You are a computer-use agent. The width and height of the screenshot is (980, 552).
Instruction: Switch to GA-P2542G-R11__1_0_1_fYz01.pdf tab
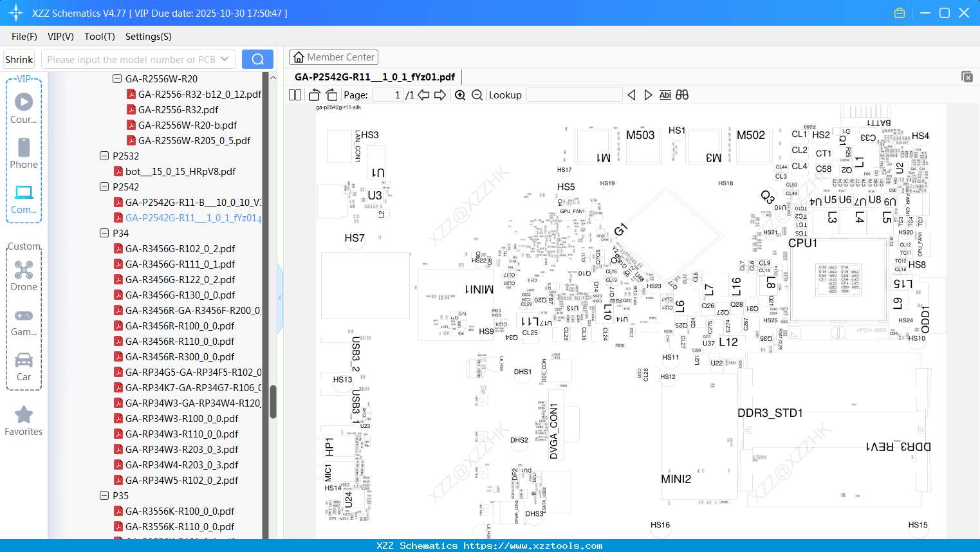pyautogui.click(x=374, y=77)
